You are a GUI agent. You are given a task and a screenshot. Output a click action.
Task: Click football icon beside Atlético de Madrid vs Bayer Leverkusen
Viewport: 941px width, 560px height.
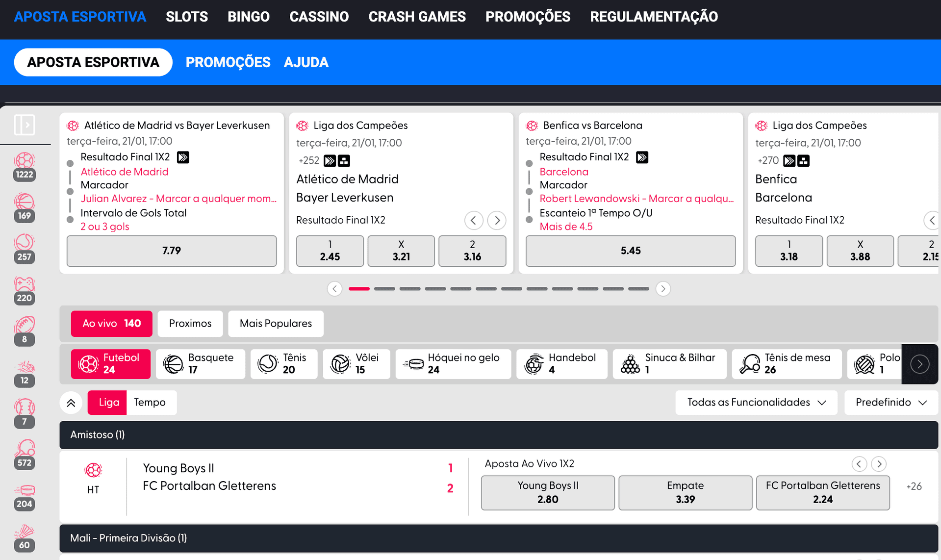(73, 126)
